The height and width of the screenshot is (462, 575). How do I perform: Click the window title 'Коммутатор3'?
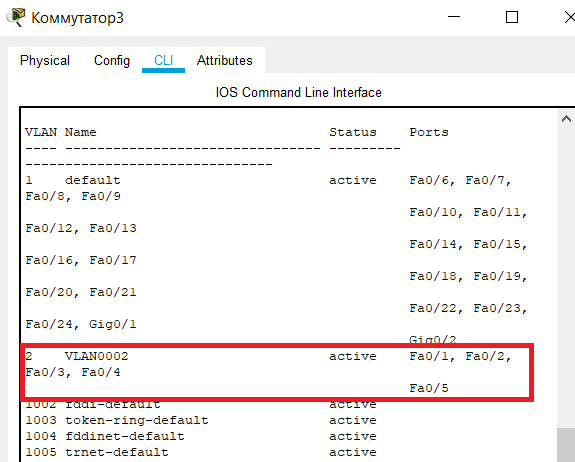(77, 18)
